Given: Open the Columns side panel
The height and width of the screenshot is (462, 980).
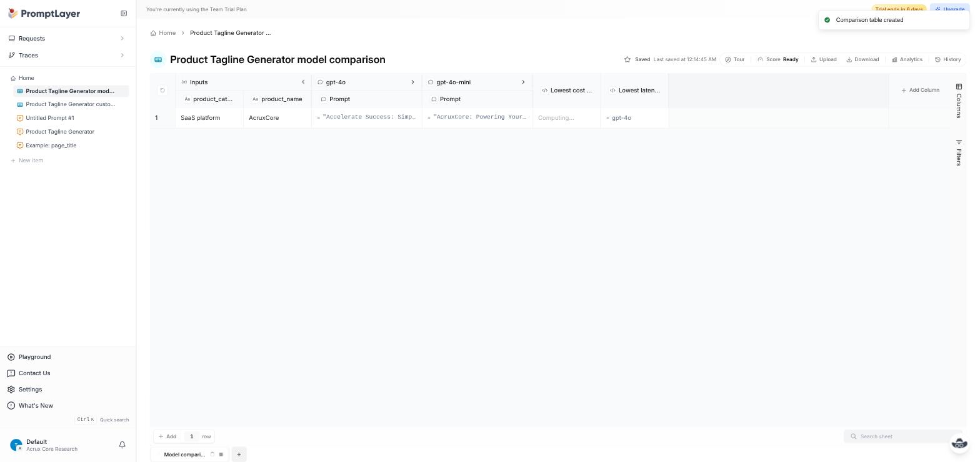Looking at the screenshot, I should point(959,101).
